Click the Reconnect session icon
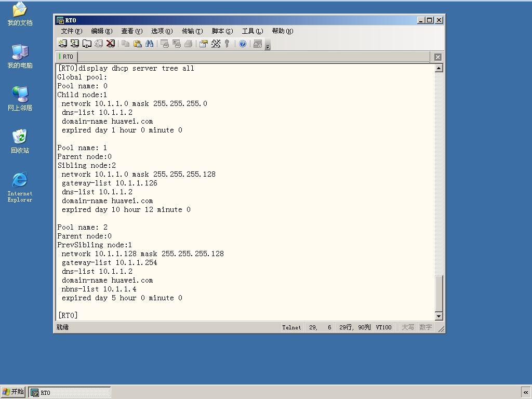 (99, 44)
